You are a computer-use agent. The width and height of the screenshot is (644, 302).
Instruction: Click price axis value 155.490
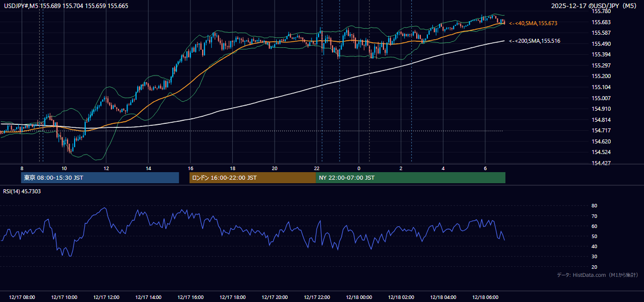(x=601, y=44)
